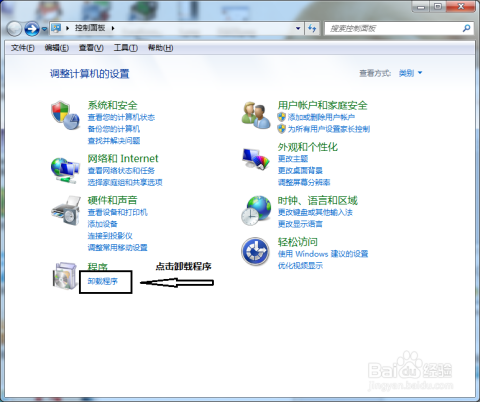Click the 更改桌面背景 link
The height and width of the screenshot is (402, 480).
(300, 170)
